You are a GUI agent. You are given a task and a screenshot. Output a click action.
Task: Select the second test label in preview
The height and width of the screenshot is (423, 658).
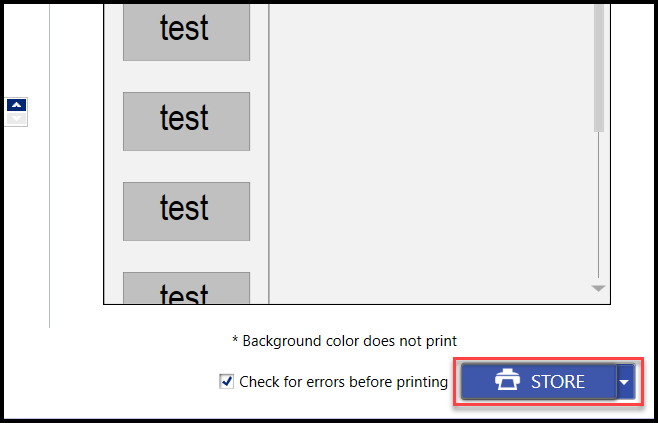186,120
